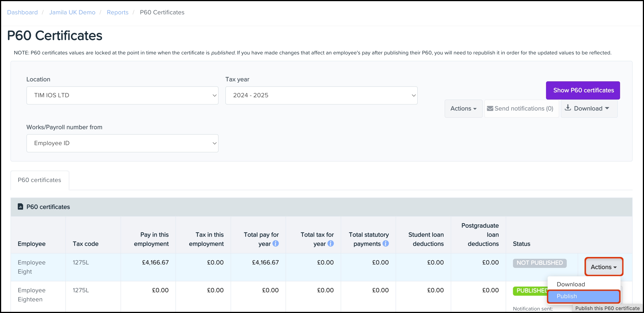
Task: Click Employee Eight's 1275L tax code
Action: coord(81,262)
